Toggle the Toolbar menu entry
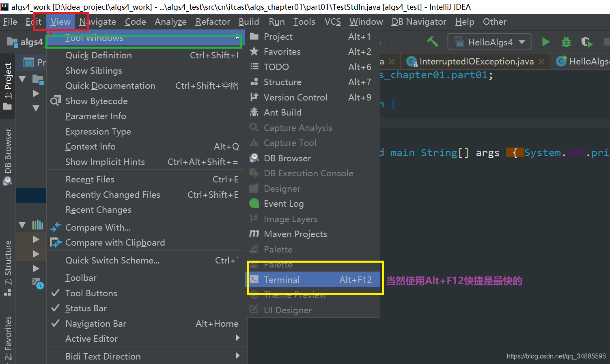Viewport: 610px width, 364px height. [147, 278]
